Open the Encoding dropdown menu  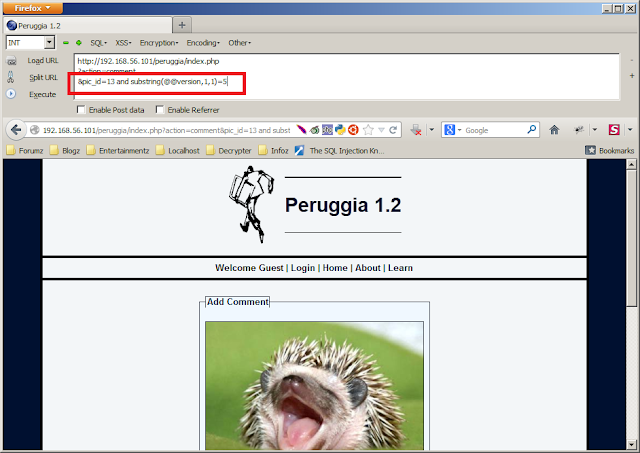coord(203,42)
